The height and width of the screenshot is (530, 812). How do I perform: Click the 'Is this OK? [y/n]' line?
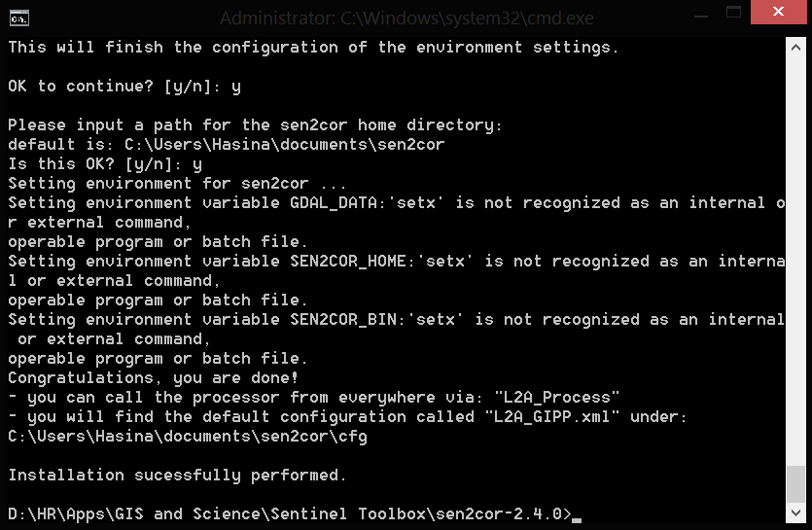coord(105,164)
